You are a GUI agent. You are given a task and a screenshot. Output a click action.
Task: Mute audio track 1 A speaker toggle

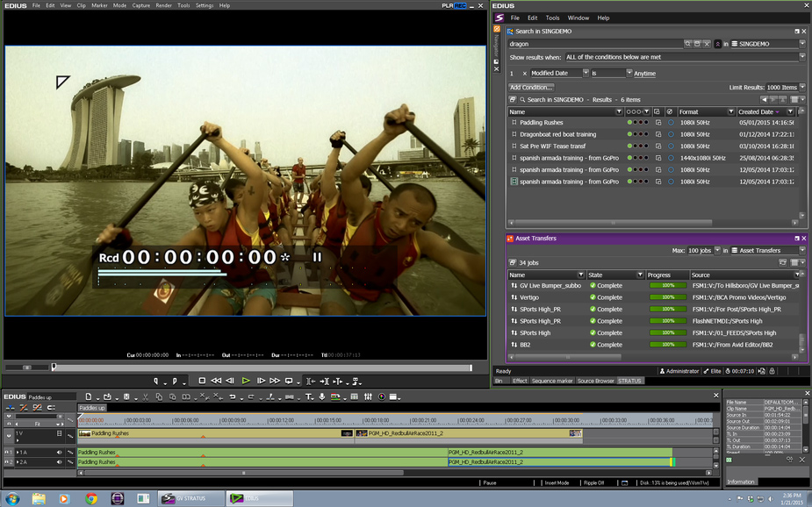tap(60, 453)
